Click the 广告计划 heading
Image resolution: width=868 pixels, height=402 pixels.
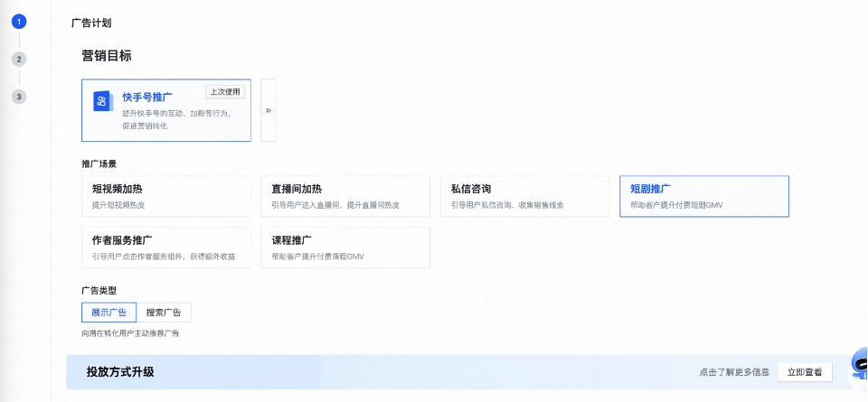pos(91,23)
